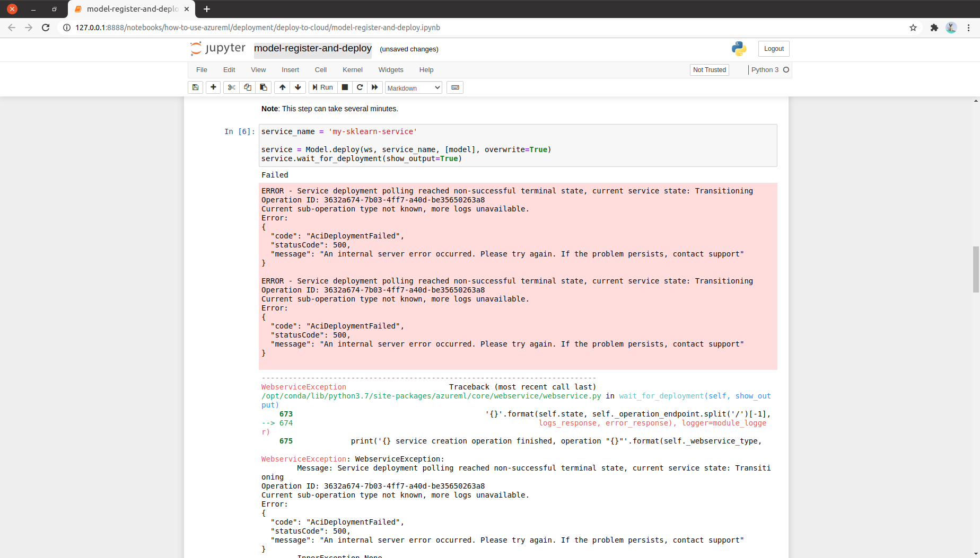This screenshot has width=980, height=558.
Task: Open the Cell menu
Action: tap(320, 69)
